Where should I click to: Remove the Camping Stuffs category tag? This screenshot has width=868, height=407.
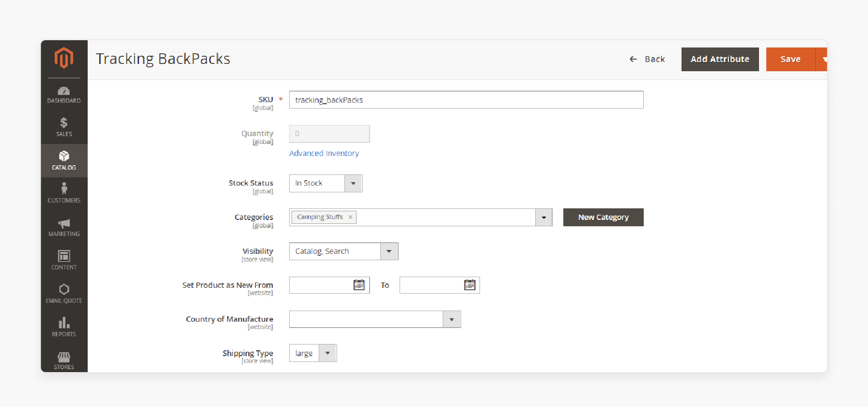(x=350, y=217)
